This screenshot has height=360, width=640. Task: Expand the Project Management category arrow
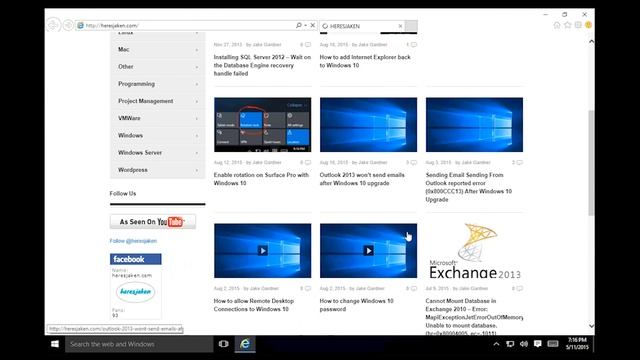(197, 101)
